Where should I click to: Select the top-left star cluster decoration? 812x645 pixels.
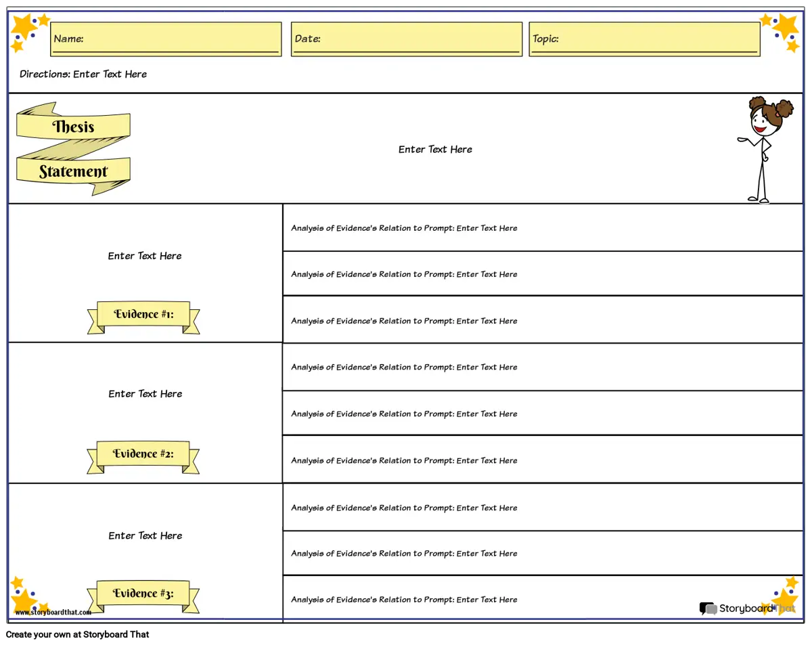click(28, 31)
